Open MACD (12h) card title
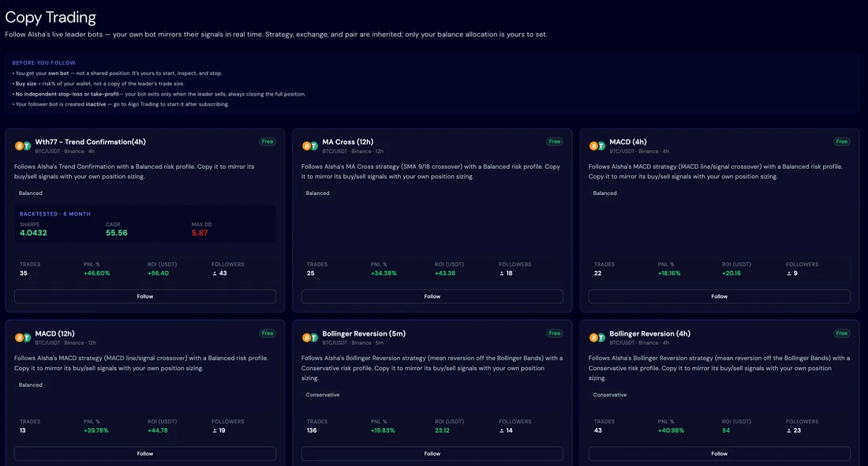 (x=54, y=333)
